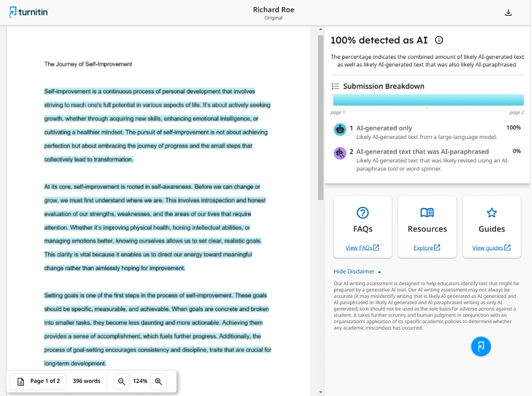The image size is (532, 396).
Task: Click the zoom in magnifier icon
Action: pos(158,381)
